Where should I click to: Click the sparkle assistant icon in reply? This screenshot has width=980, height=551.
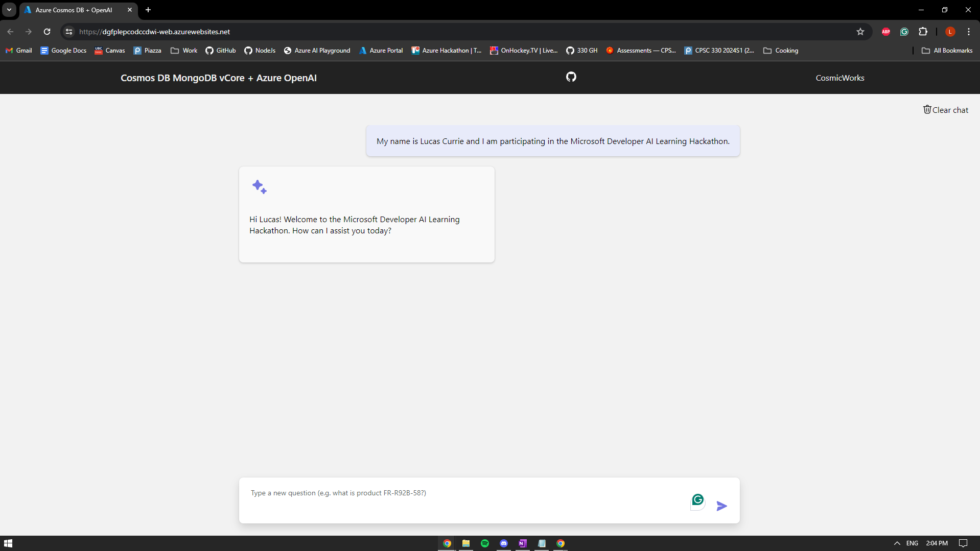(x=260, y=187)
